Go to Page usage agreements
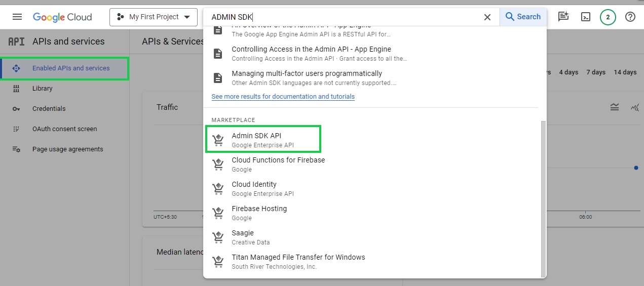 click(67, 149)
